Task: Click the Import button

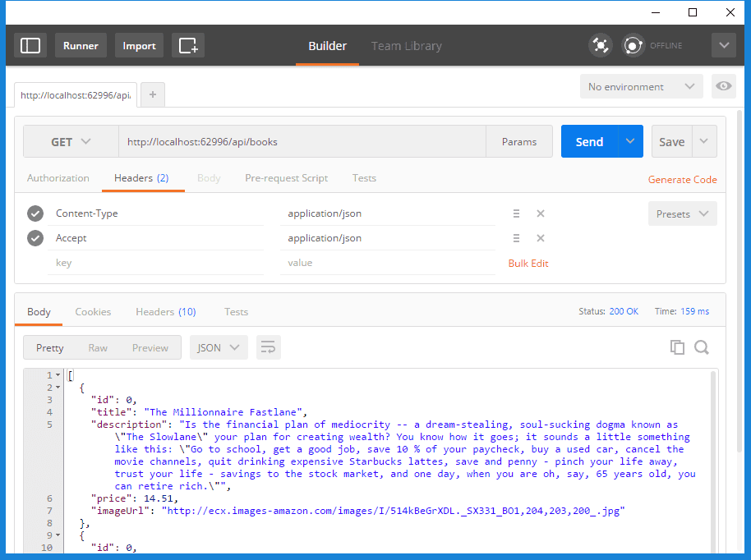Action: point(139,45)
